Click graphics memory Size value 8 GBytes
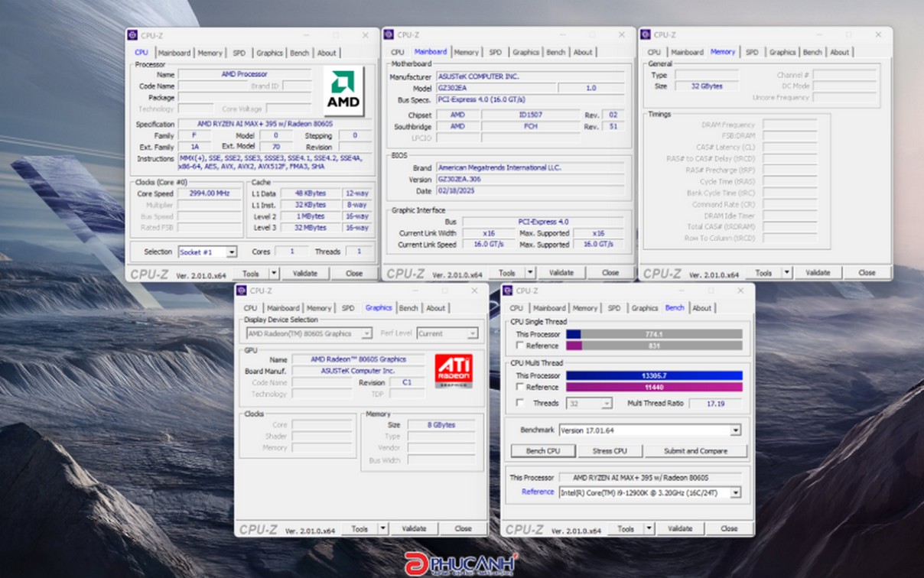924x578 pixels. pyautogui.click(x=441, y=425)
